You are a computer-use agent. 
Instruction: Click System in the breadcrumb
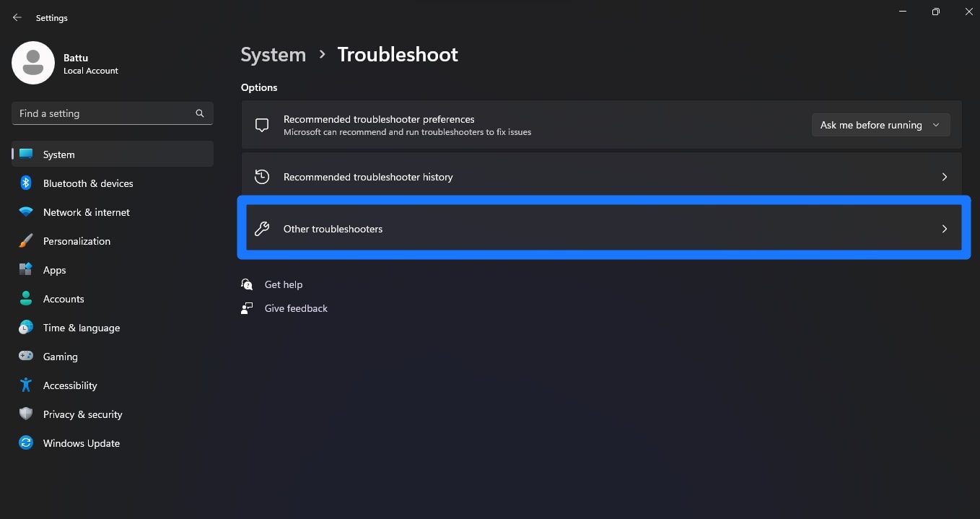[273, 54]
